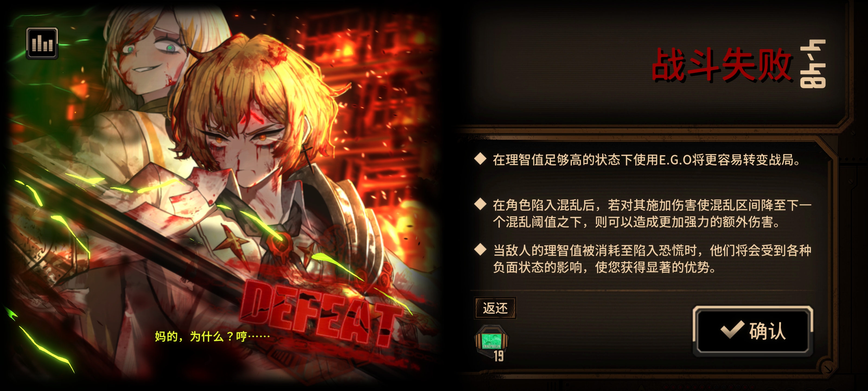Click the stage number 4-48 label
This screenshot has width=868, height=391.
pyautogui.click(x=813, y=64)
